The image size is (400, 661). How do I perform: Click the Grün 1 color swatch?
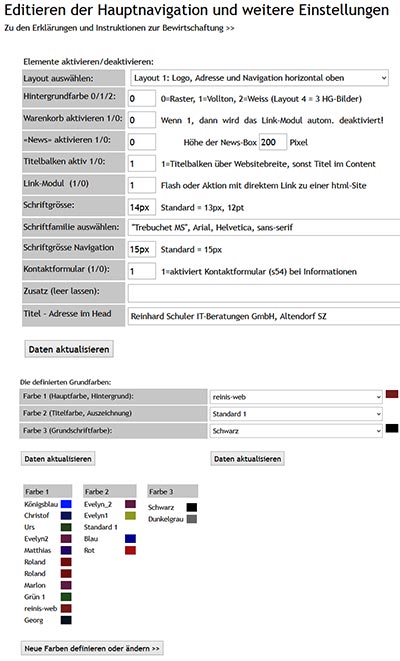(66, 597)
